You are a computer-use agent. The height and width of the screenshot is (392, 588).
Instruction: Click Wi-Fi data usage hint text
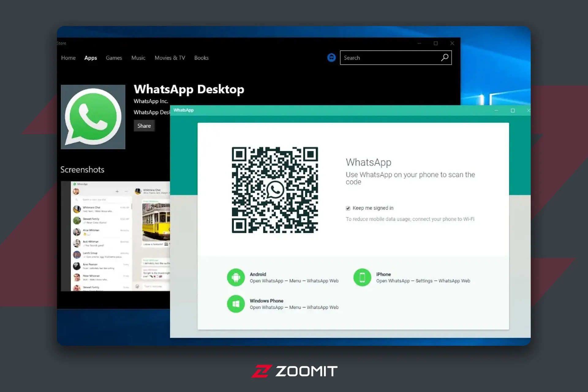pyautogui.click(x=410, y=219)
